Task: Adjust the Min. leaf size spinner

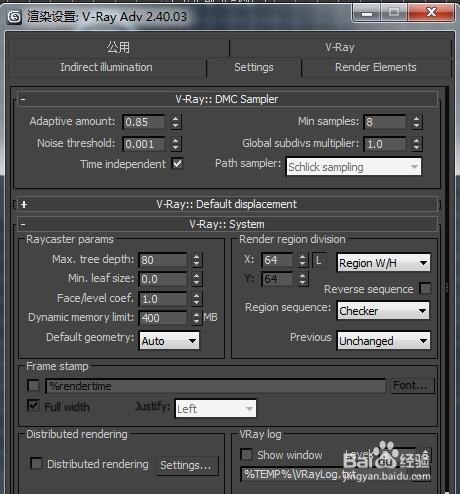Action: pyautogui.click(x=197, y=279)
